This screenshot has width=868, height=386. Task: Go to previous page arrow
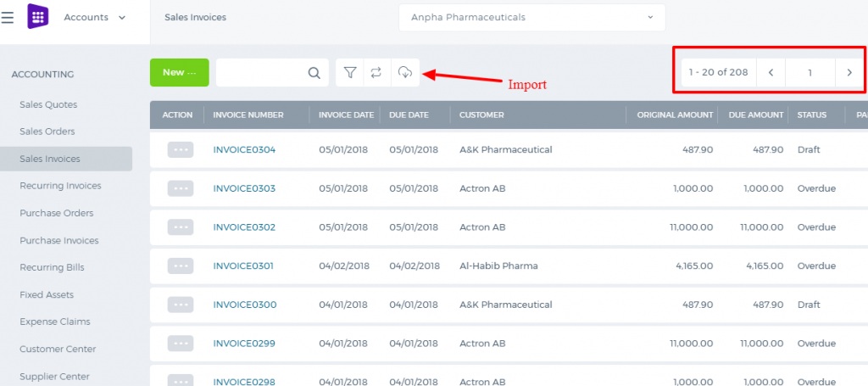pos(771,73)
